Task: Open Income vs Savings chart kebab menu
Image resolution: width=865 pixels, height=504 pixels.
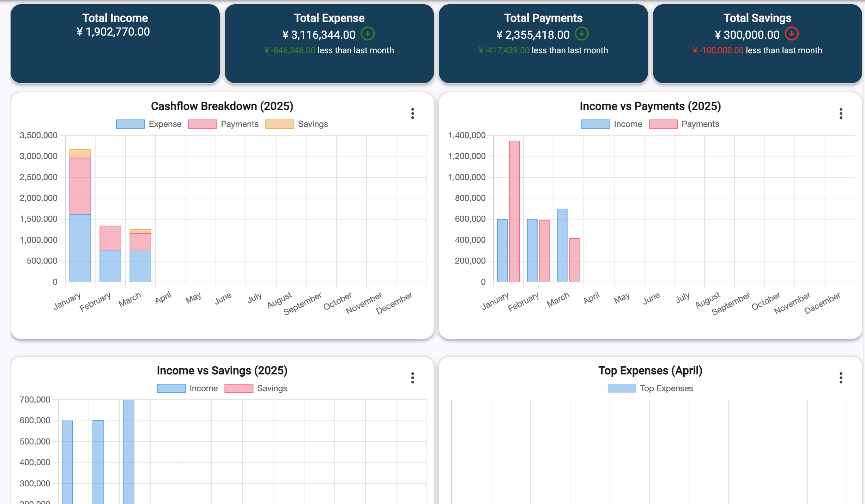Action: 412,378
